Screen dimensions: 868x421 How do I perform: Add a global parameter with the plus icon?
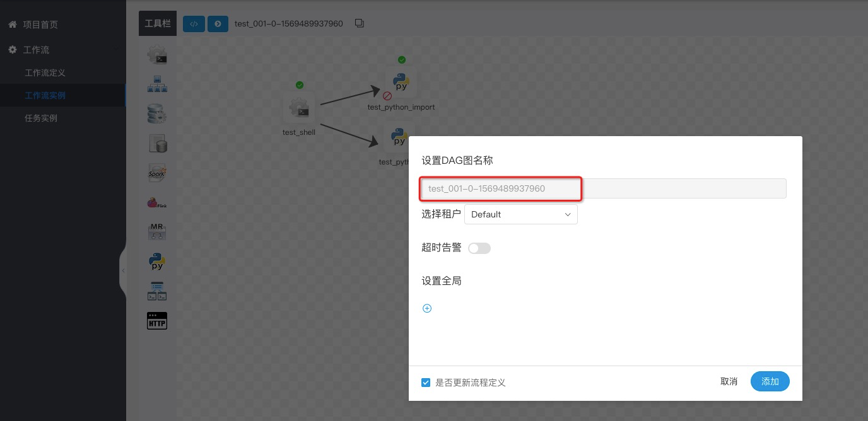[427, 308]
